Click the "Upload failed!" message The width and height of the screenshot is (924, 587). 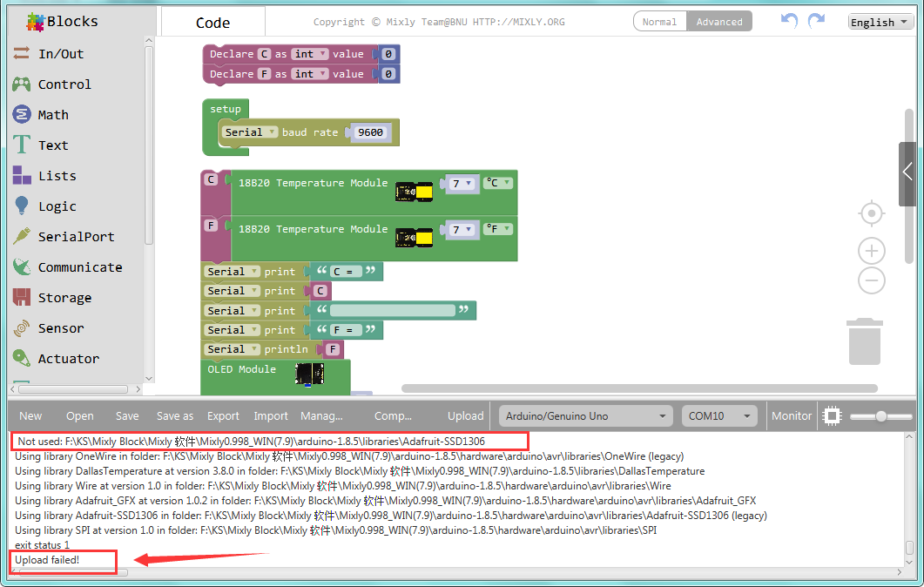tap(47, 560)
